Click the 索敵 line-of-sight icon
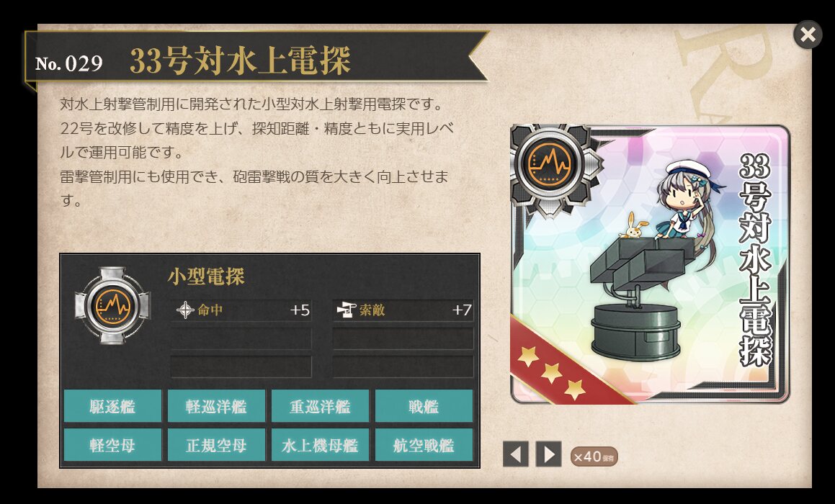The height and width of the screenshot is (504, 835). click(x=347, y=310)
